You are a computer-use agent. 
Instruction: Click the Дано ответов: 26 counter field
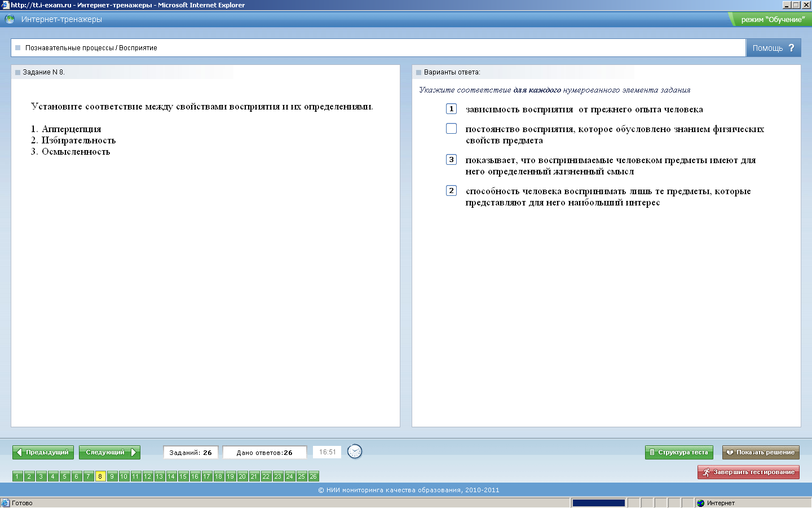(264, 452)
